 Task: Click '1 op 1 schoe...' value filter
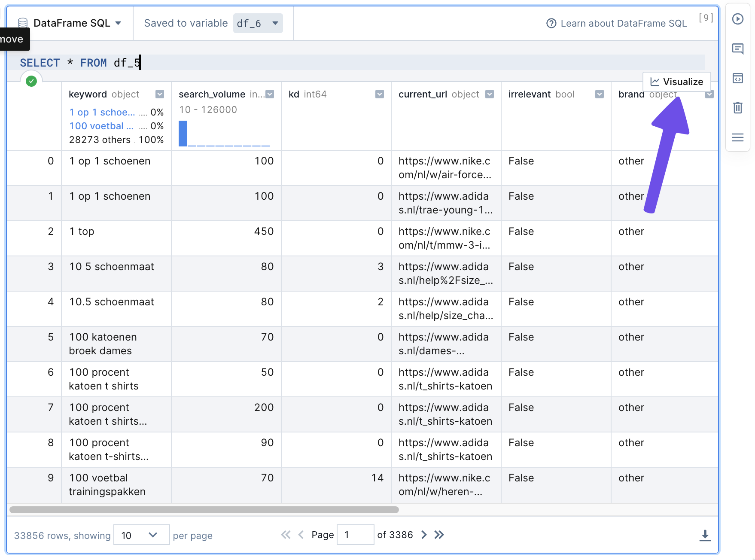coord(102,112)
